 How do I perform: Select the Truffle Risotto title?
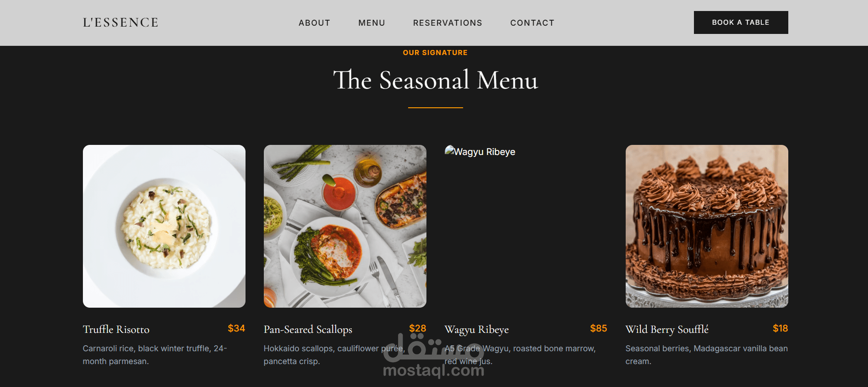tap(116, 329)
